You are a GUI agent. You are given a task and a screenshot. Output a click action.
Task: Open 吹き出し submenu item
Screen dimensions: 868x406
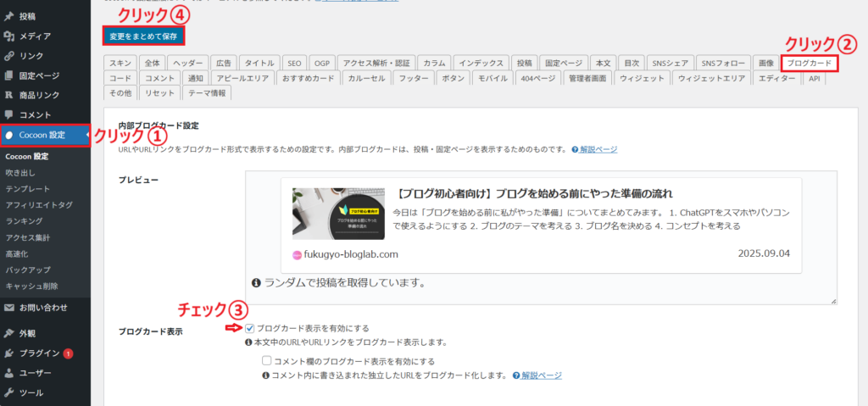(x=22, y=173)
